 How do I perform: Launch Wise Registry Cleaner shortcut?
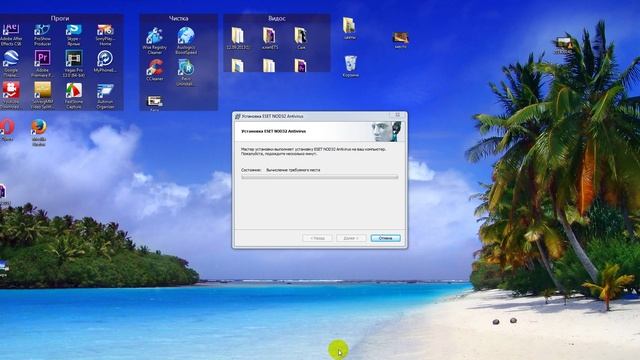[154, 41]
